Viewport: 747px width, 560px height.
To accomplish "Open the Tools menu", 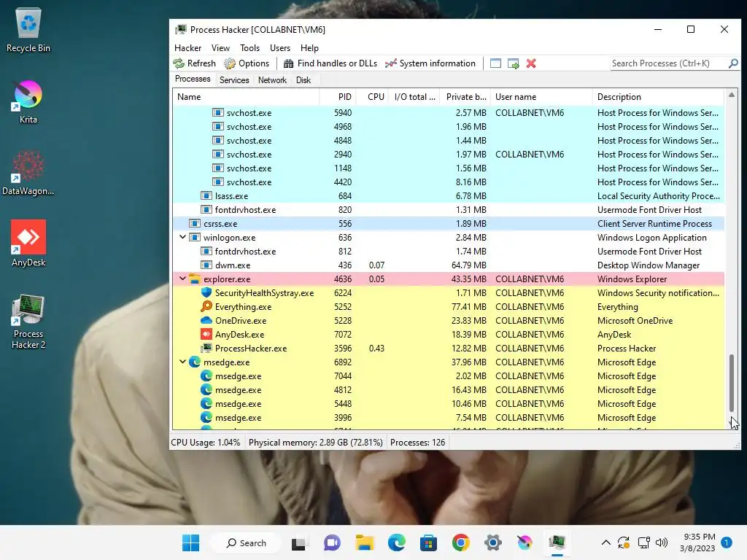I will pyautogui.click(x=249, y=48).
